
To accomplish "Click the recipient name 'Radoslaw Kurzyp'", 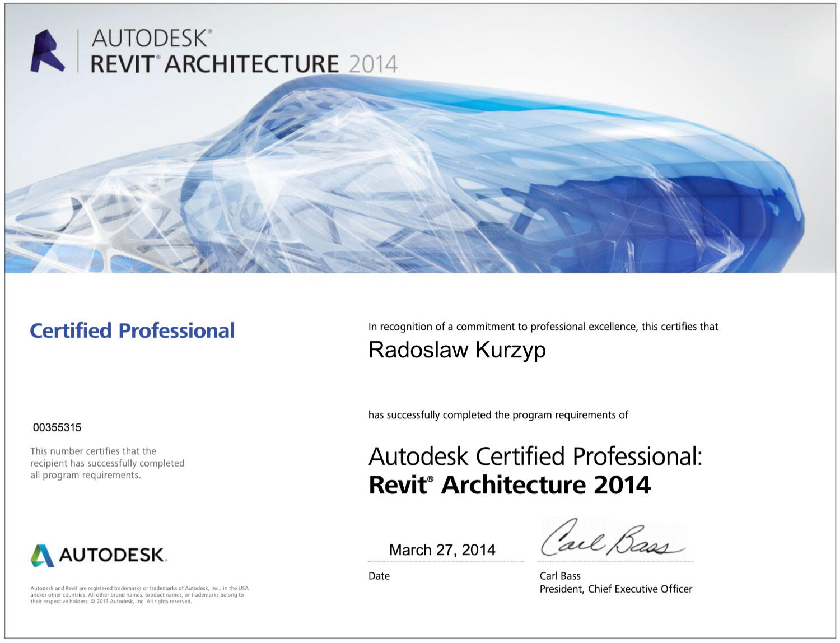I will (x=457, y=350).
